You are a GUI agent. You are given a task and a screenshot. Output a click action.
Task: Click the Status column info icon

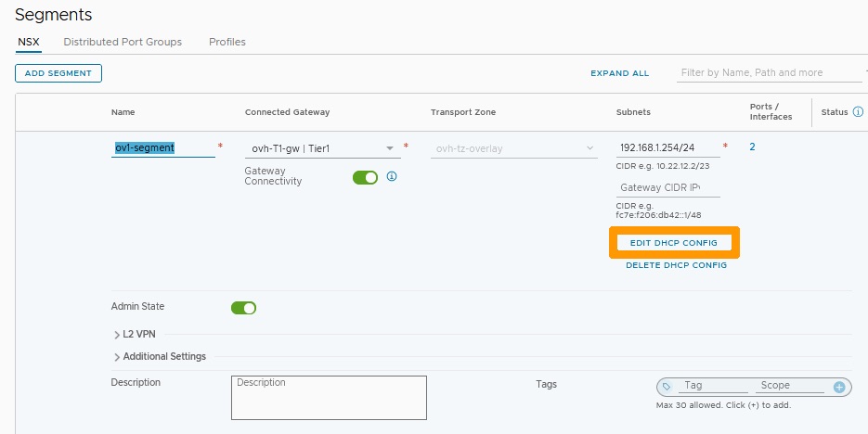[858, 111]
